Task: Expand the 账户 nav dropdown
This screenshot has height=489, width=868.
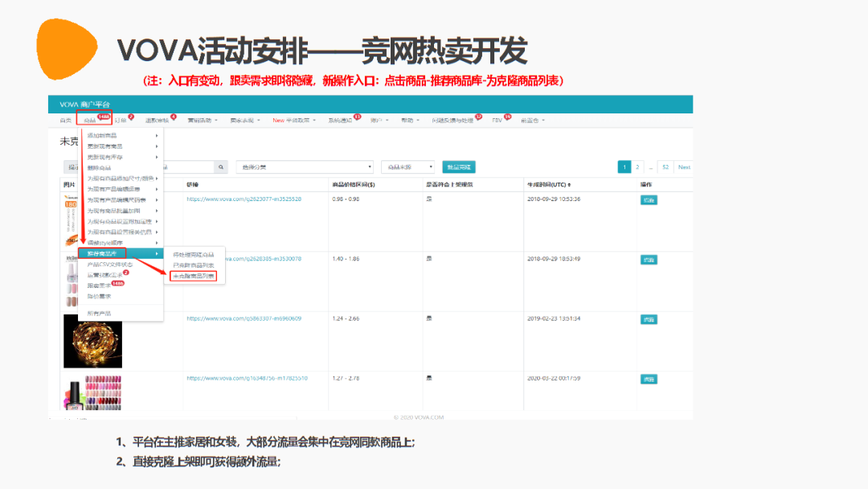Action: click(379, 120)
